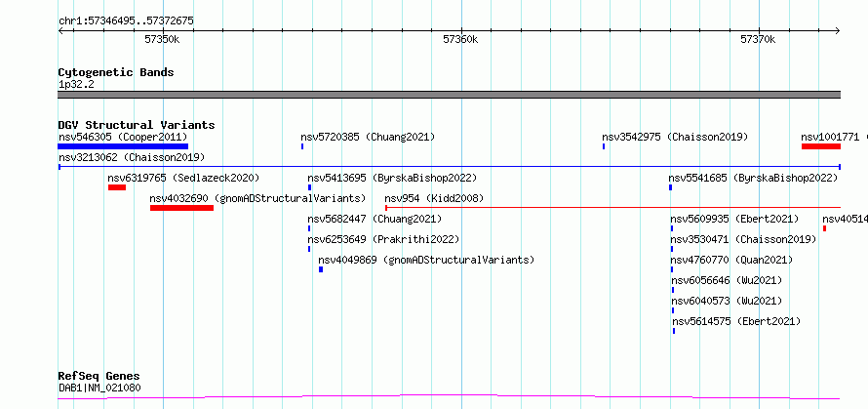Click nsv5682447 (Chuang2021) label
This screenshot has height=409, width=868.
(375, 219)
